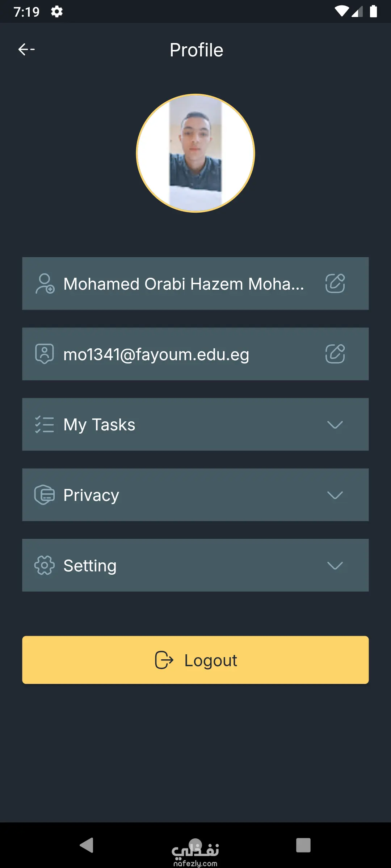Expand the Privacy section chevron
The width and height of the screenshot is (391, 868).
(335, 495)
